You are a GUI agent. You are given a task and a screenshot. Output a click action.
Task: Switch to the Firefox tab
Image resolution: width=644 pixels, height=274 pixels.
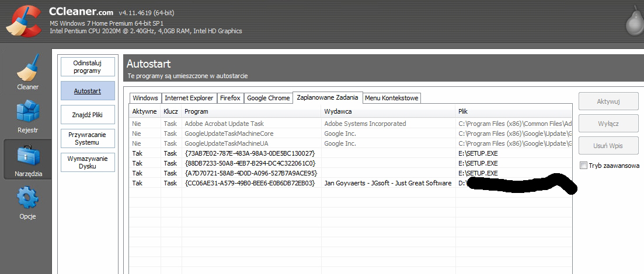point(230,98)
